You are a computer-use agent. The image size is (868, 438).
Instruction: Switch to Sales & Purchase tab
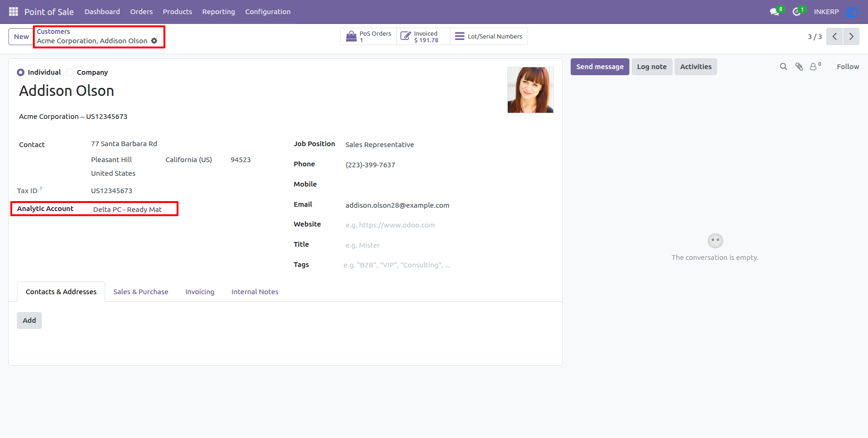[141, 292]
